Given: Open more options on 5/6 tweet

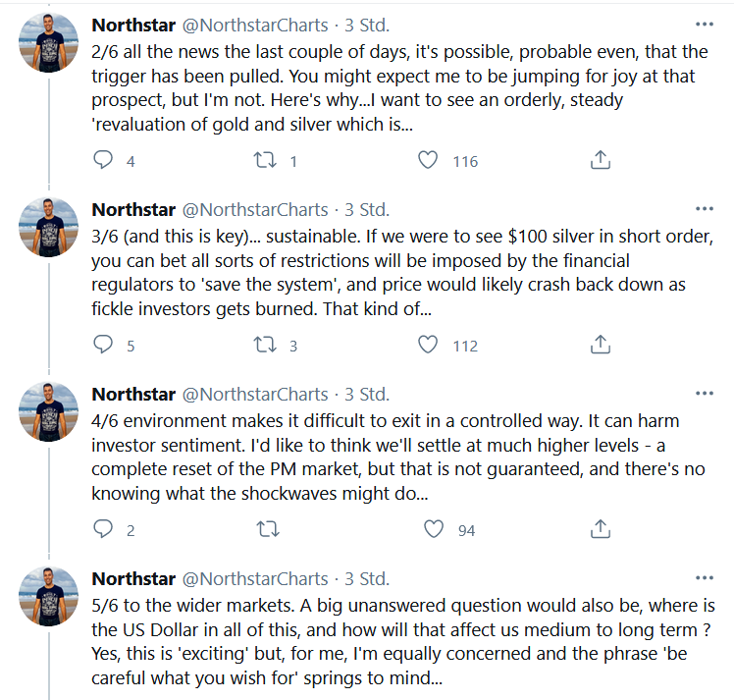Looking at the screenshot, I should pos(705,578).
